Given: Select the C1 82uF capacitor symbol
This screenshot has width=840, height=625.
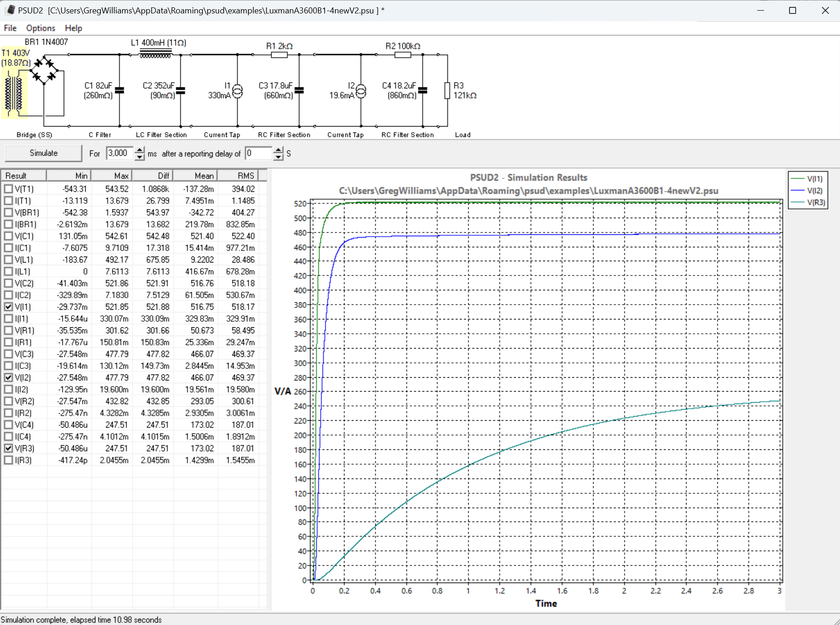Looking at the screenshot, I should click(x=119, y=91).
